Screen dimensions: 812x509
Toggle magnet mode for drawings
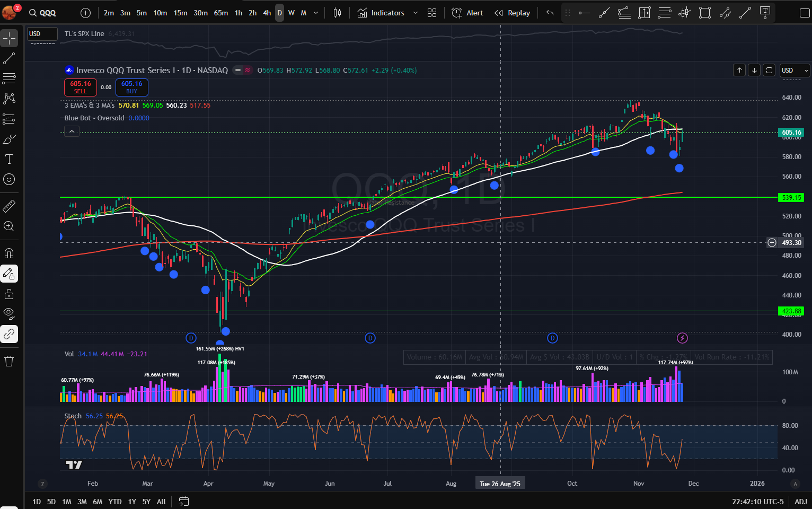pos(9,253)
